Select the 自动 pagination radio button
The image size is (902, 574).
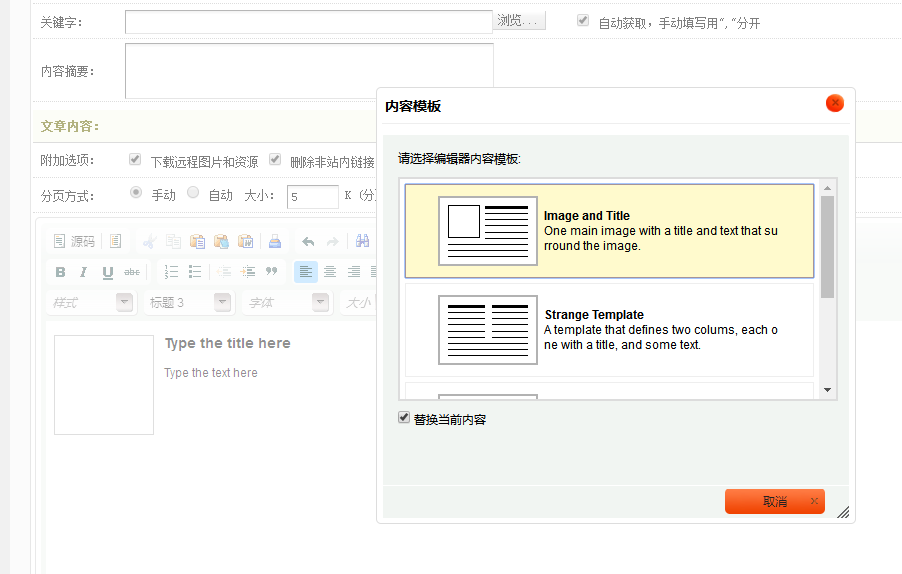click(193, 192)
